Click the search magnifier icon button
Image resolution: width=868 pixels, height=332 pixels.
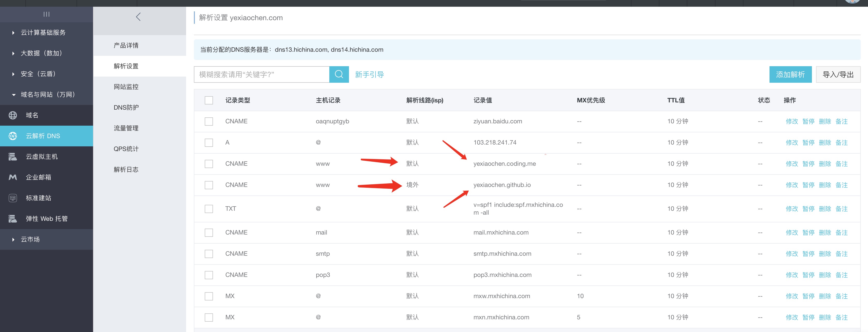click(x=339, y=74)
